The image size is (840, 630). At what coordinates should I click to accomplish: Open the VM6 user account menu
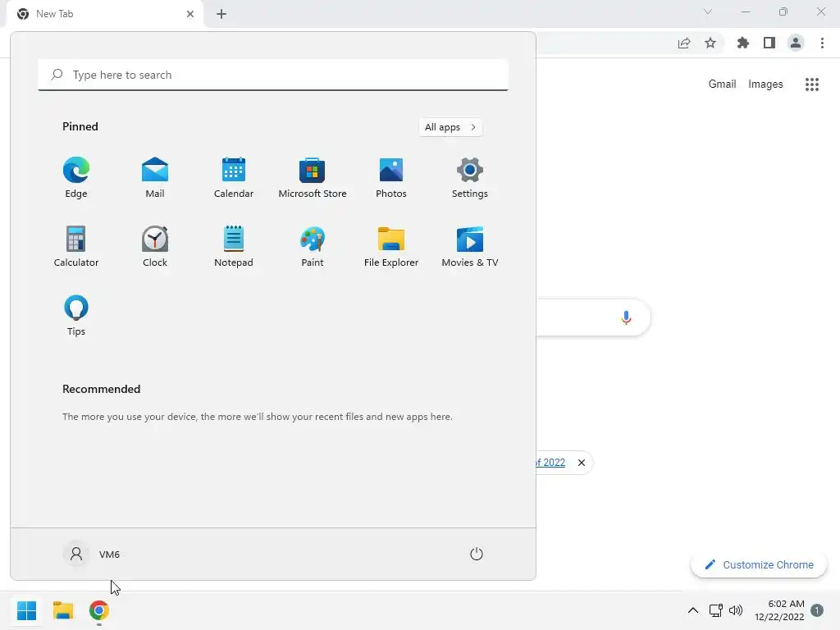click(92, 554)
